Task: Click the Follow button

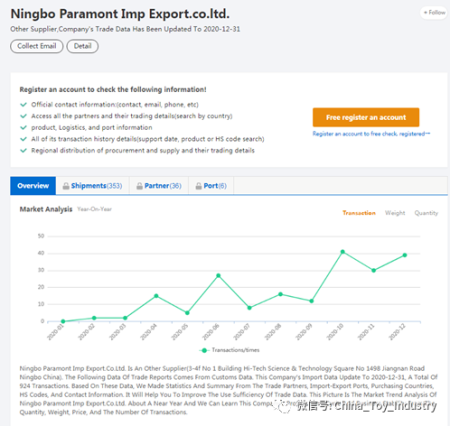Action: point(434,13)
